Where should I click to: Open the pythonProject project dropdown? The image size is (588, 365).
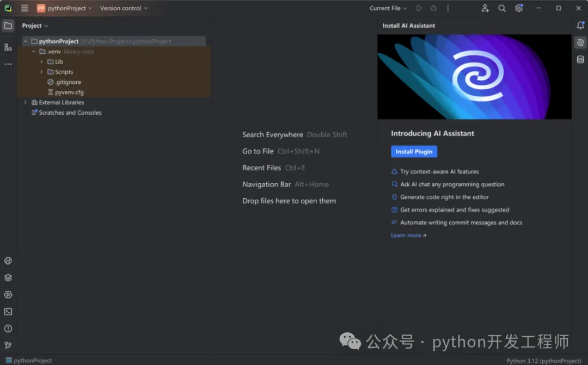point(69,8)
